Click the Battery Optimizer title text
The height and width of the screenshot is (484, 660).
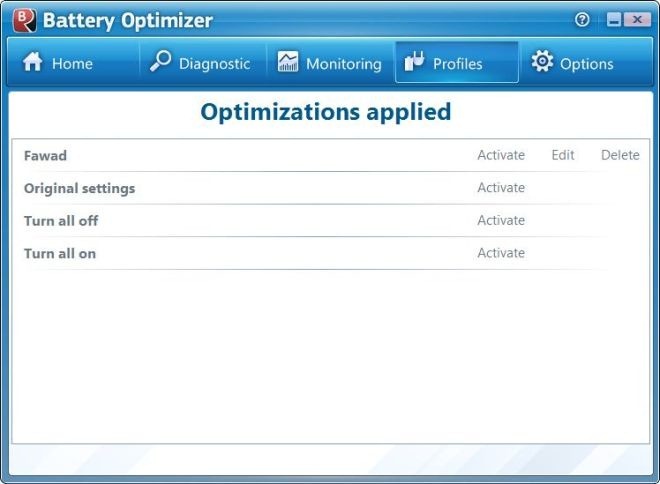(128, 21)
